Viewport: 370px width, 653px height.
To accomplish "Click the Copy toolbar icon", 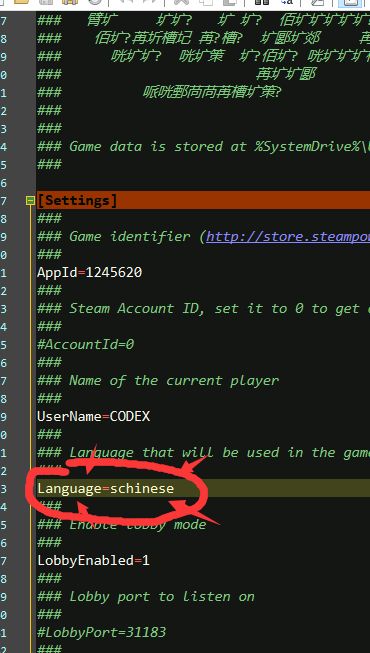I will click(205, 2).
